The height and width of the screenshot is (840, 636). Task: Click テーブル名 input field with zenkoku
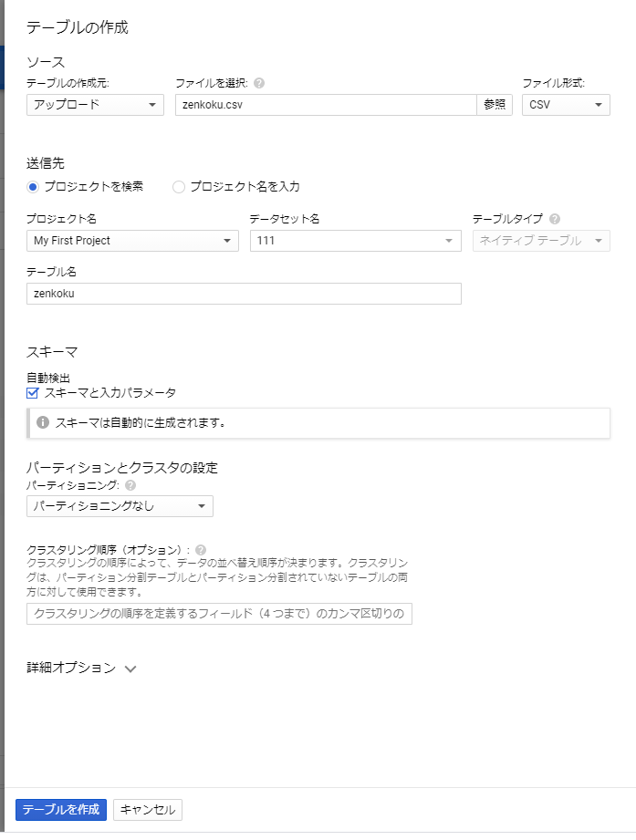[244, 294]
